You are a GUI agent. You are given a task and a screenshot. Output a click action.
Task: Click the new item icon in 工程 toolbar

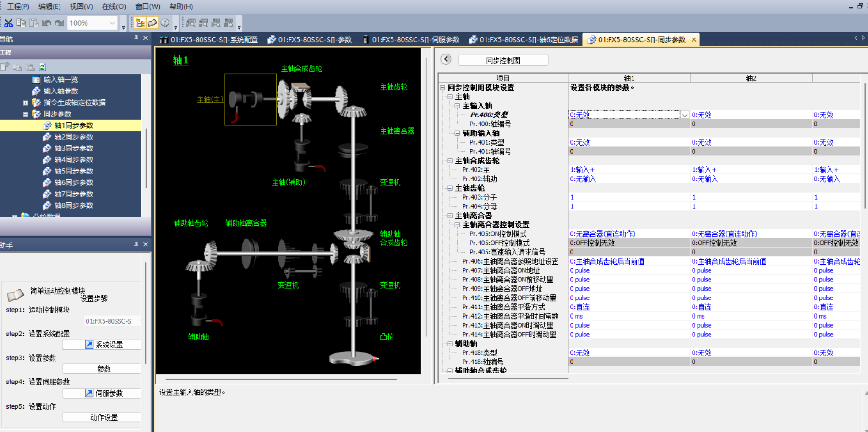click(5, 67)
